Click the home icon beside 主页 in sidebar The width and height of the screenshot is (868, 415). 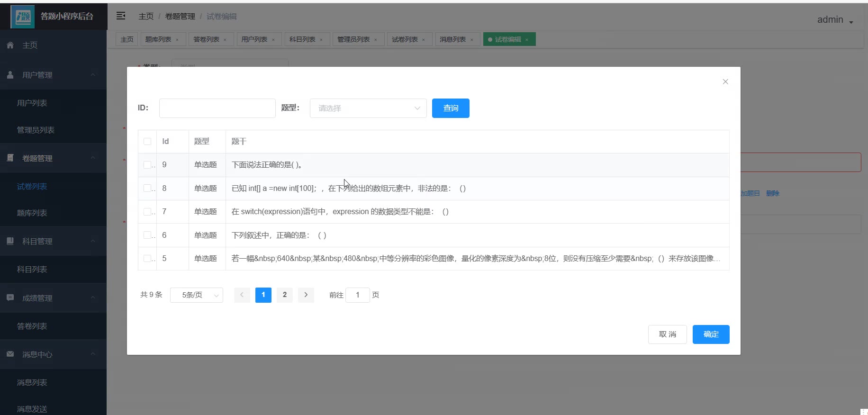tap(10, 45)
